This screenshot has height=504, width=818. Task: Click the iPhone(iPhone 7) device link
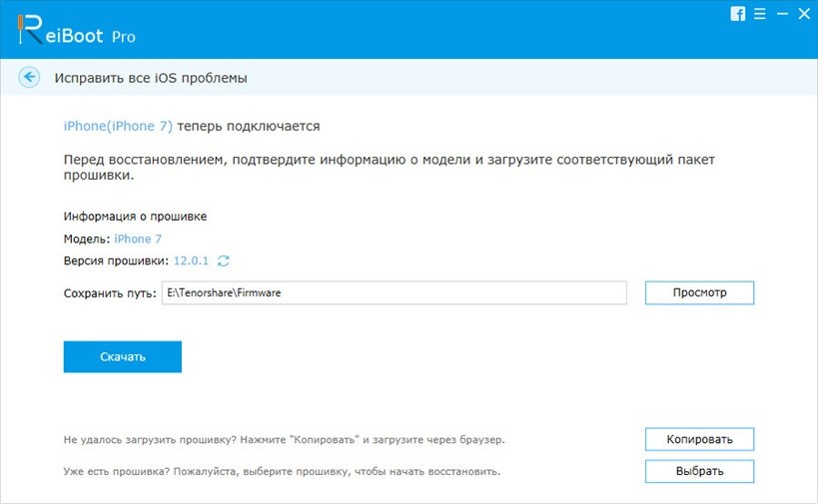(118, 127)
